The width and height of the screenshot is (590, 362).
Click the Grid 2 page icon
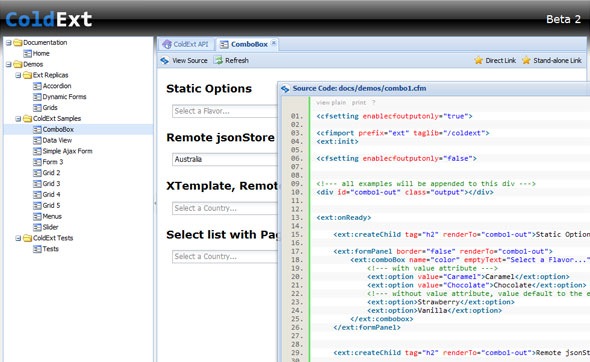37,173
